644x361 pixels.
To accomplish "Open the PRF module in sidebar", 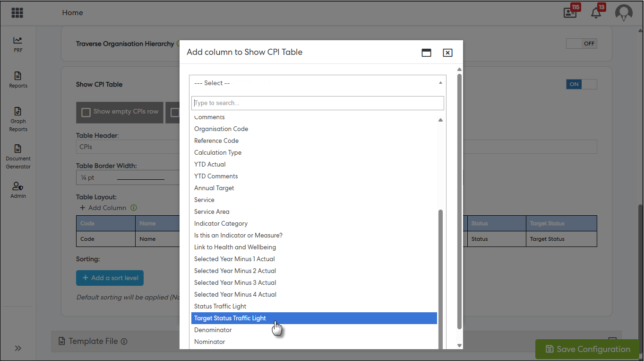I will (18, 44).
